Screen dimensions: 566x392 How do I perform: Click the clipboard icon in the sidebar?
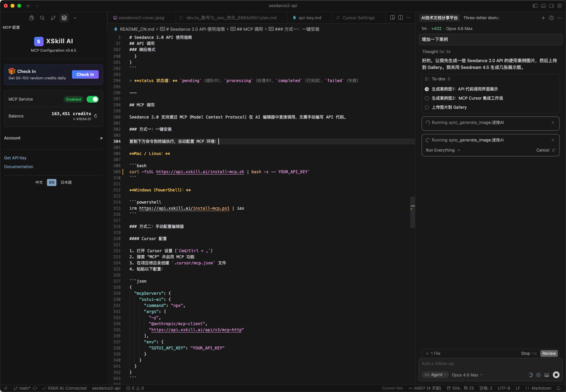tap(31, 18)
